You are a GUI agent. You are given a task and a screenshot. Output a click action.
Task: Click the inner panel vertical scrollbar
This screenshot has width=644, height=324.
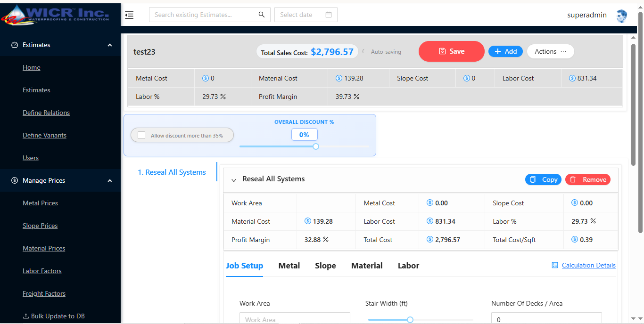click(633, 104)
